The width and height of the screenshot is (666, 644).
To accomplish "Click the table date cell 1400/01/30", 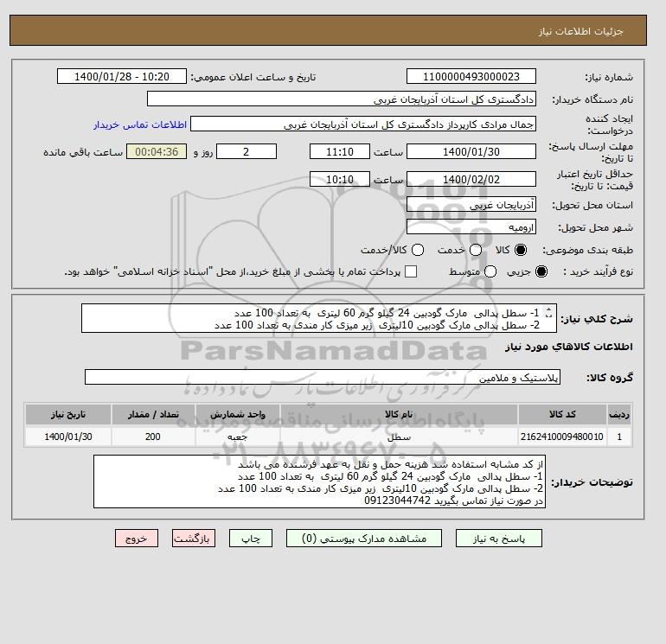I will (x=68, y=437).
